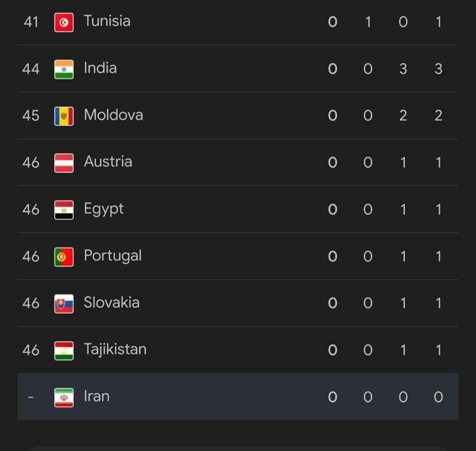Click the Slovakia flag icon
This screenshot has height=451, width=476.
click(64, 304)
